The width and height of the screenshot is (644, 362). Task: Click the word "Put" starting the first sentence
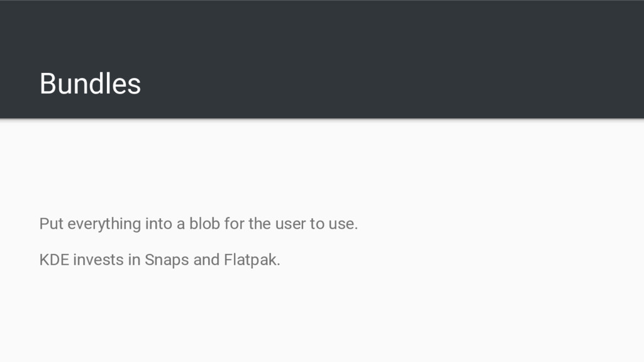tap(52, 224)
